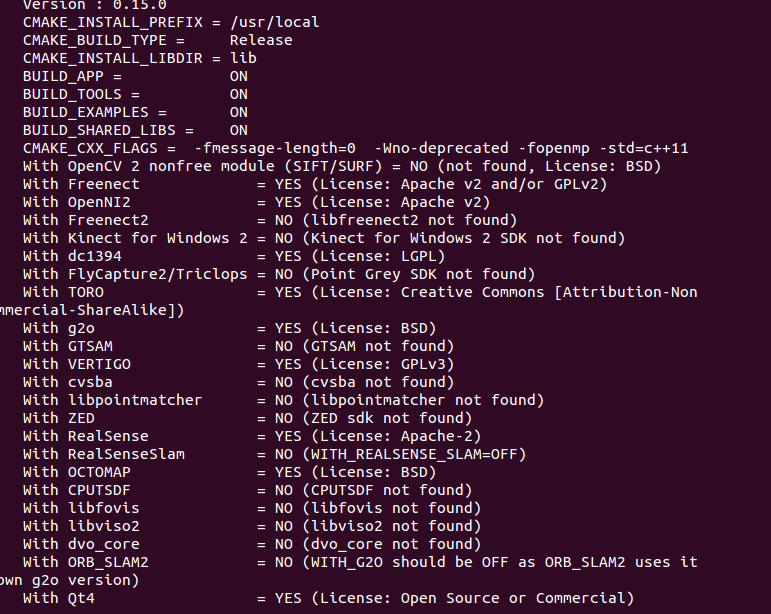Click the CMAKE_BUILD_TYPE Release value
771x614 pixels.
coord(261,40)
